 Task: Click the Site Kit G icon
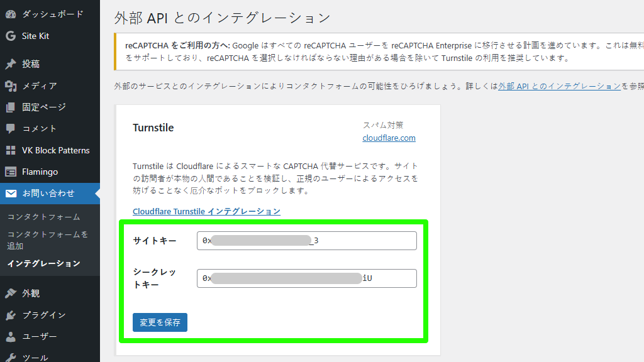(11, 36)
